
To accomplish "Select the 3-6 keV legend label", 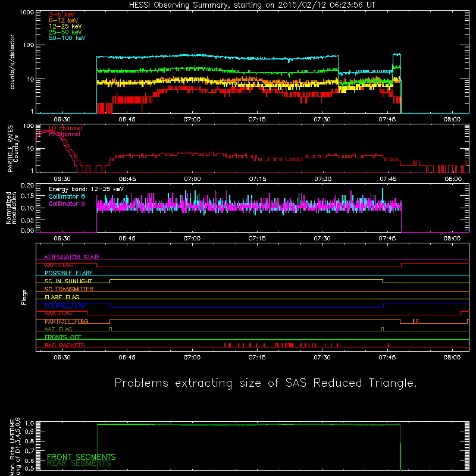I will (62, 14).
